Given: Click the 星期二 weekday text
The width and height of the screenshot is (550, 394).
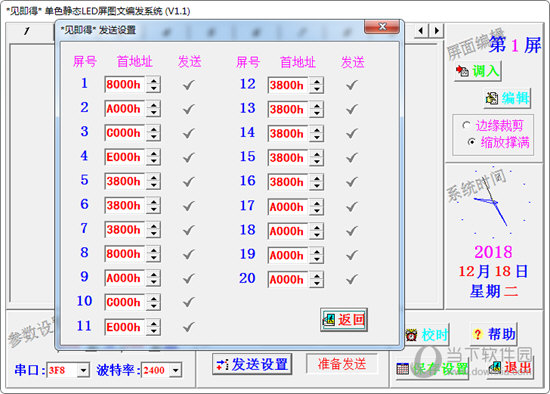Looking at the screenshot, I should 494,291.
